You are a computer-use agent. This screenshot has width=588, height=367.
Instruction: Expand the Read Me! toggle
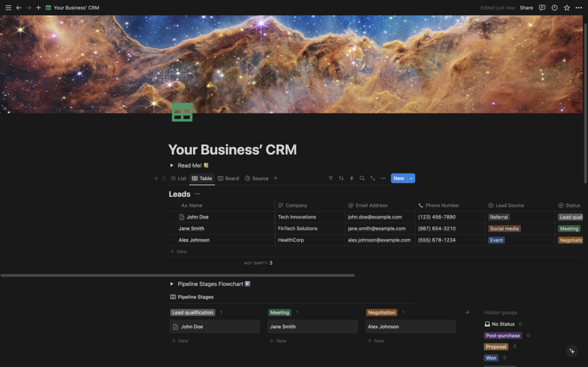click(172, 165)
